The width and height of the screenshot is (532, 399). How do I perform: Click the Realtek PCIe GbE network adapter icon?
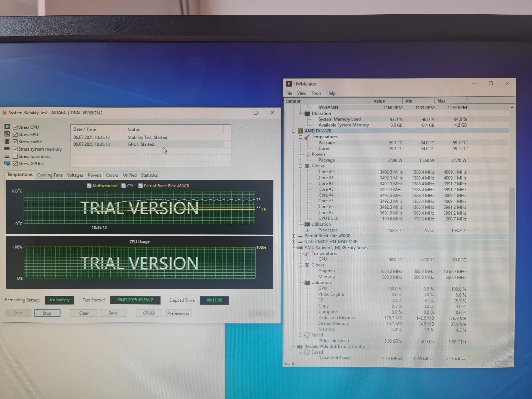tap(300, 347)
